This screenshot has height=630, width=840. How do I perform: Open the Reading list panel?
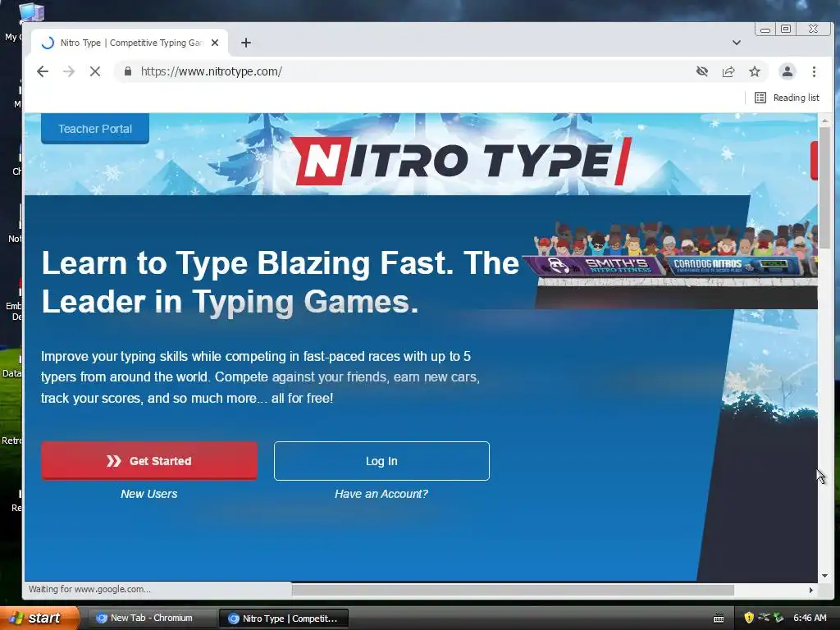[787, 98]
